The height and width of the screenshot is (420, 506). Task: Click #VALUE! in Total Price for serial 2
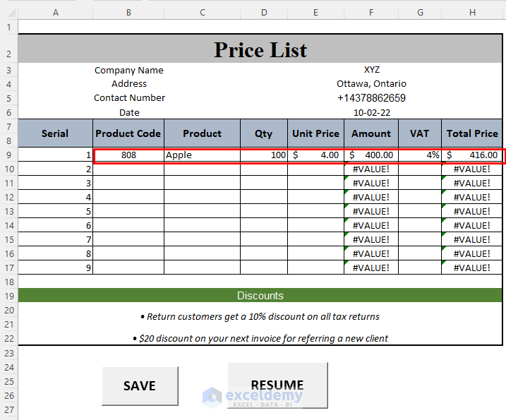(x=472, y=169)
